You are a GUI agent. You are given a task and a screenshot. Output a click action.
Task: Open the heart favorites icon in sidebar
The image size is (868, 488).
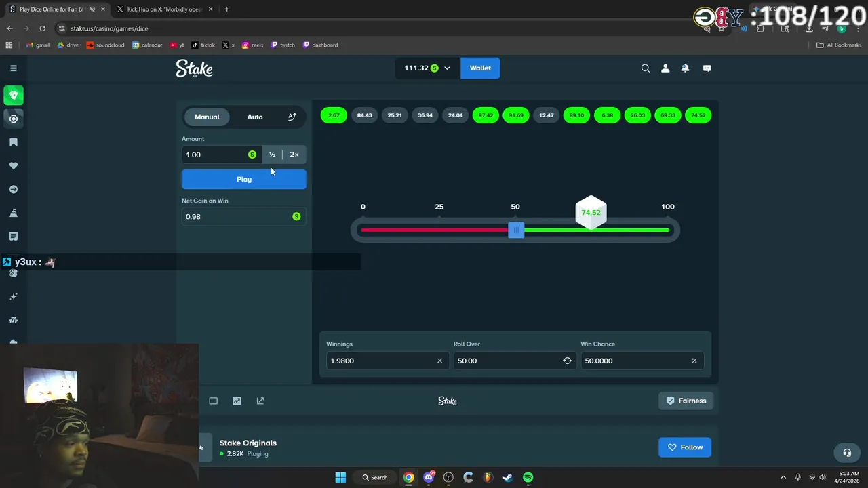13,166
